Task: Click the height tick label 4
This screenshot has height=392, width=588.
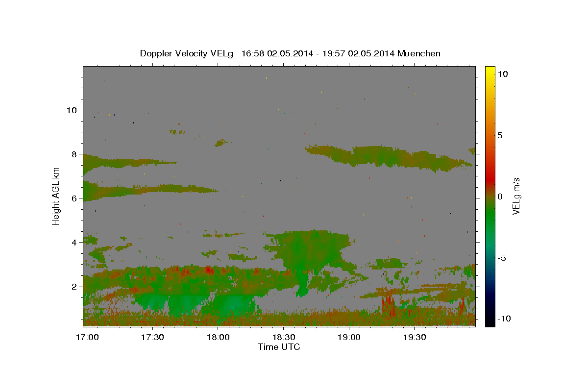Action: click(x=74, y=243)
